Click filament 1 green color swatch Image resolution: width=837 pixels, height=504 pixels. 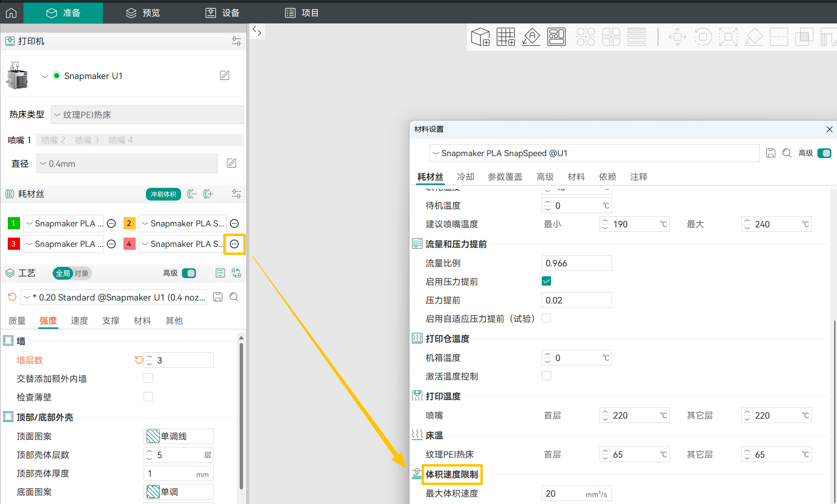click(x=14, y=223)
